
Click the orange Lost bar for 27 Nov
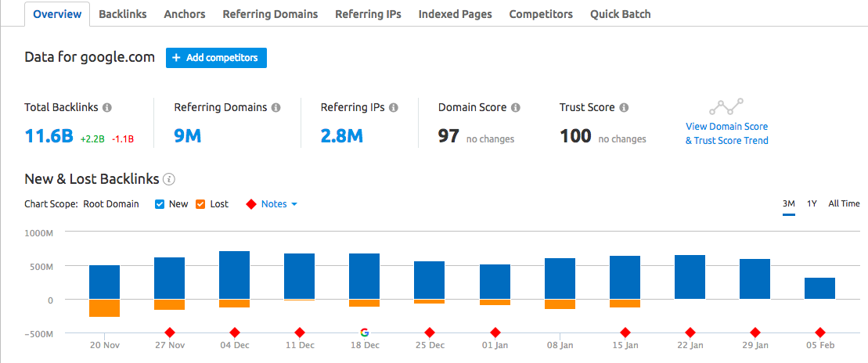click(x=169, y=305)
